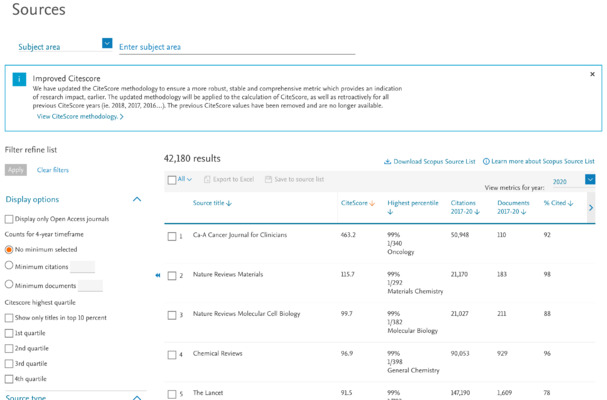Select row 5 The Lancet checkbox
The height and width of the screenshot is (400, 607).
172,395
